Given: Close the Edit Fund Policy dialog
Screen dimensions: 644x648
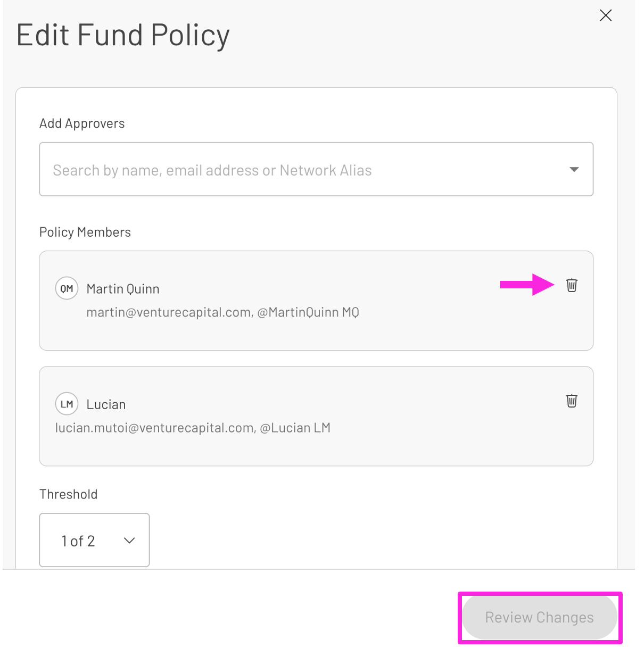Looking at the screenshot, I should 605,15.
